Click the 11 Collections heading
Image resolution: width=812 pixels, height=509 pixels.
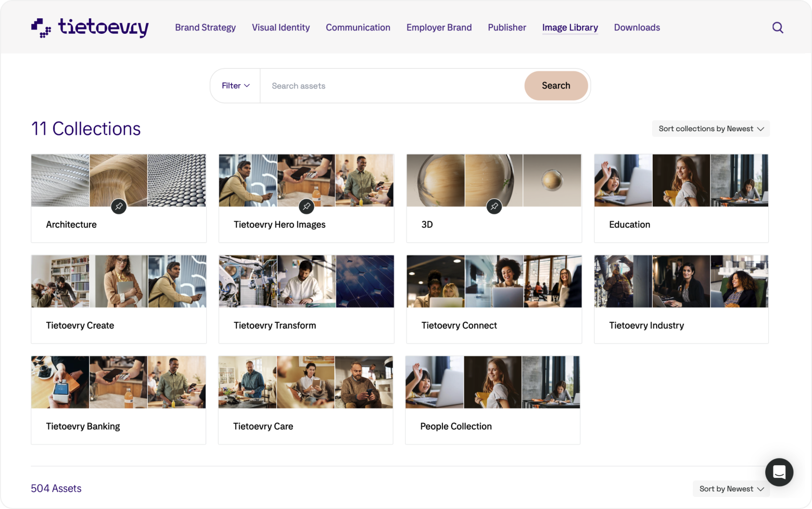click(x=86, y=129)
